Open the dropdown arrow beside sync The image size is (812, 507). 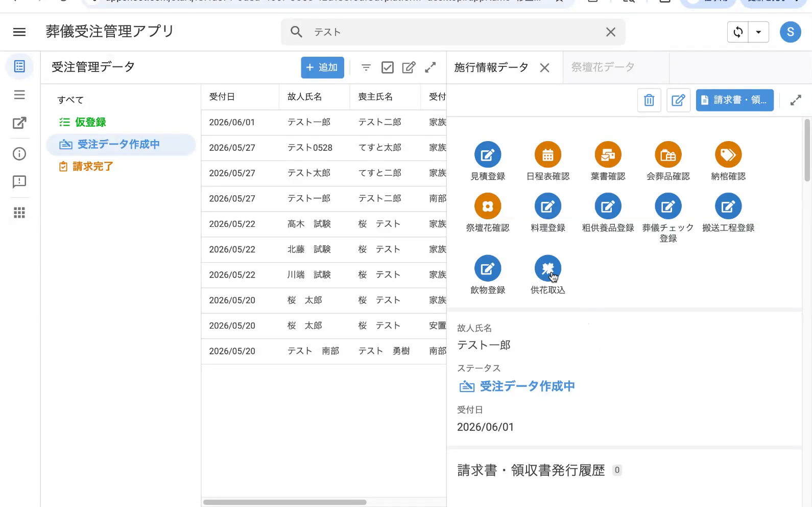[758, 32]
